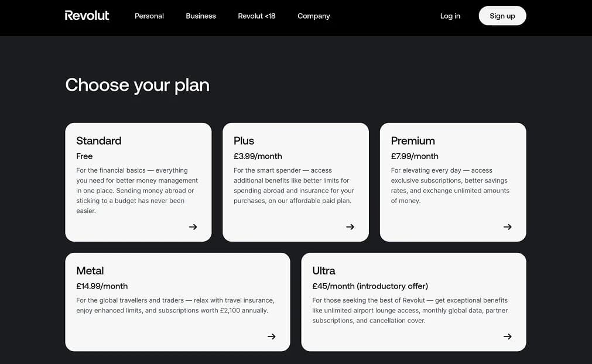Click the Ultra £45/month introductory offer price

click(370, 286)
